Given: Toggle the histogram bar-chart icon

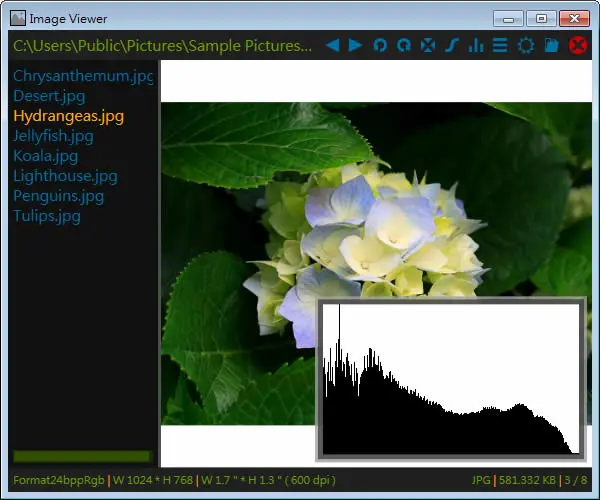Looking at the screenshot, I should coord(476,46).
